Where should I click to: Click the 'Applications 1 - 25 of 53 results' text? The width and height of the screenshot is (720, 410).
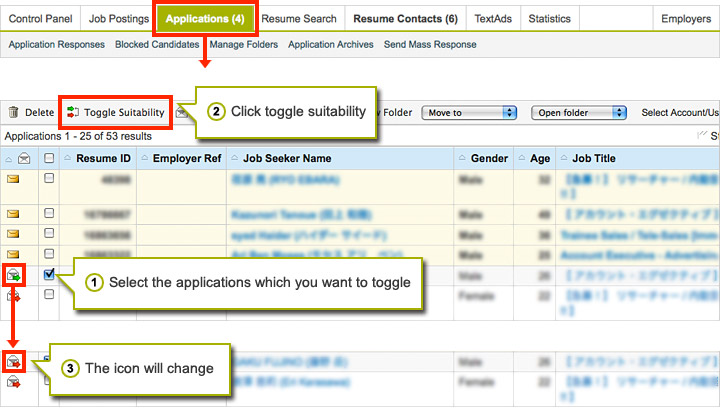(78, 136)
